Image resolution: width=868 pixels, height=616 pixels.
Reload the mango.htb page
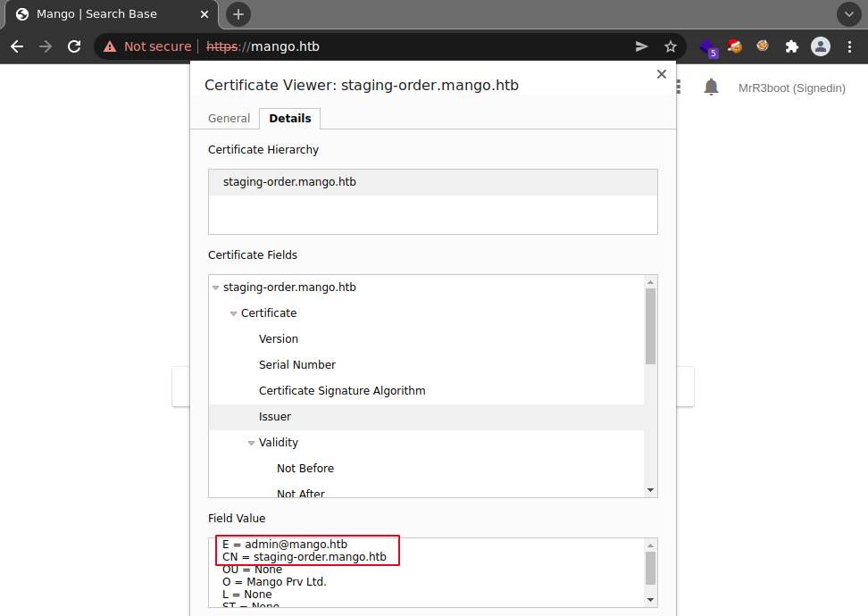74,46
